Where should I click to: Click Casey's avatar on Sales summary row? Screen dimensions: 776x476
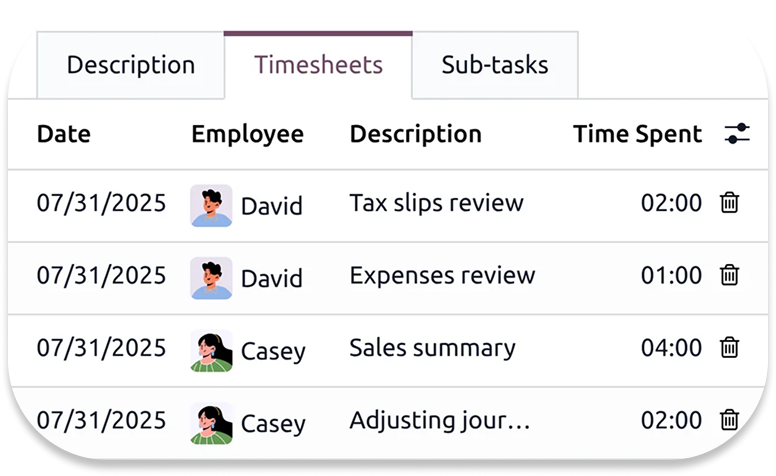211,350
